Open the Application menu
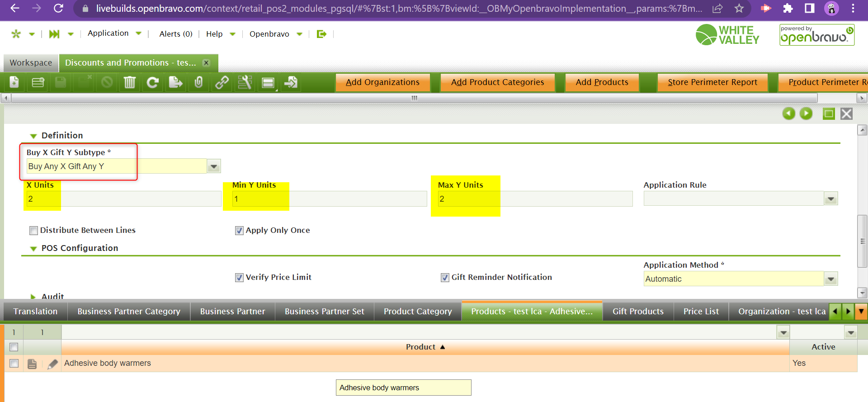This screenshot has height=402, width=868. click(114, 33)
